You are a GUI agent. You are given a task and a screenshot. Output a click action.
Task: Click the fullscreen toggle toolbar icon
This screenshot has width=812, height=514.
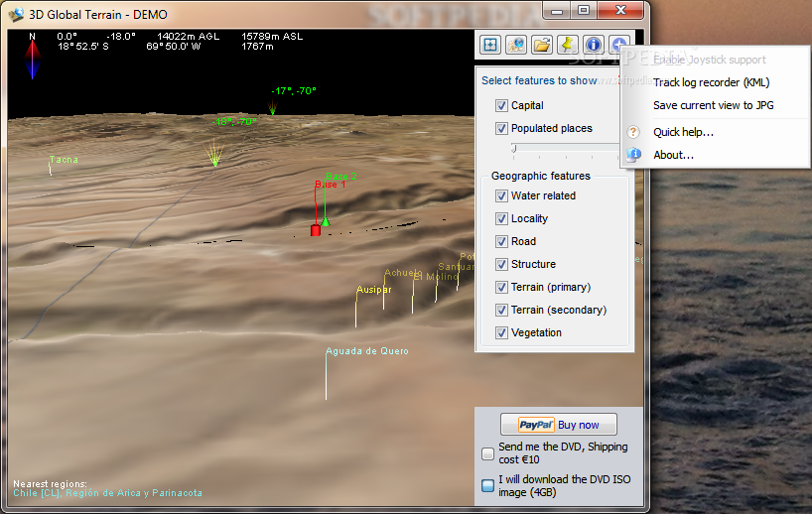tap(490, 45)
